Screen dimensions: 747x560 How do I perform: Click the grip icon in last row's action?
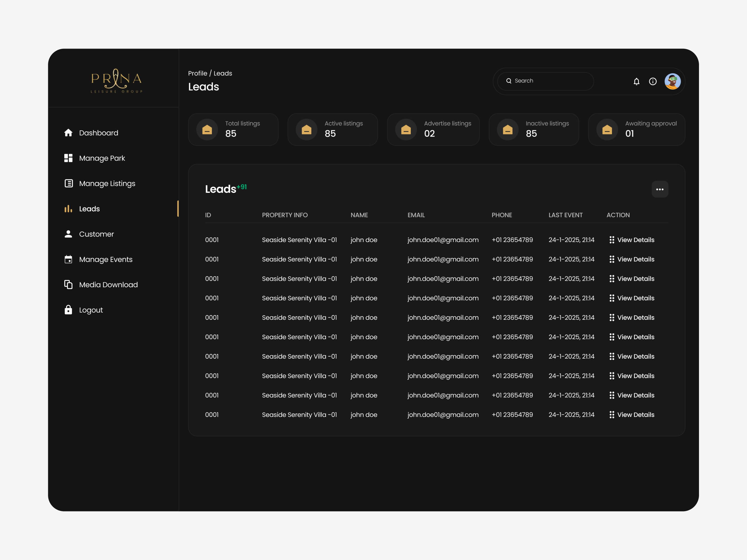click(x=612, y=414)
